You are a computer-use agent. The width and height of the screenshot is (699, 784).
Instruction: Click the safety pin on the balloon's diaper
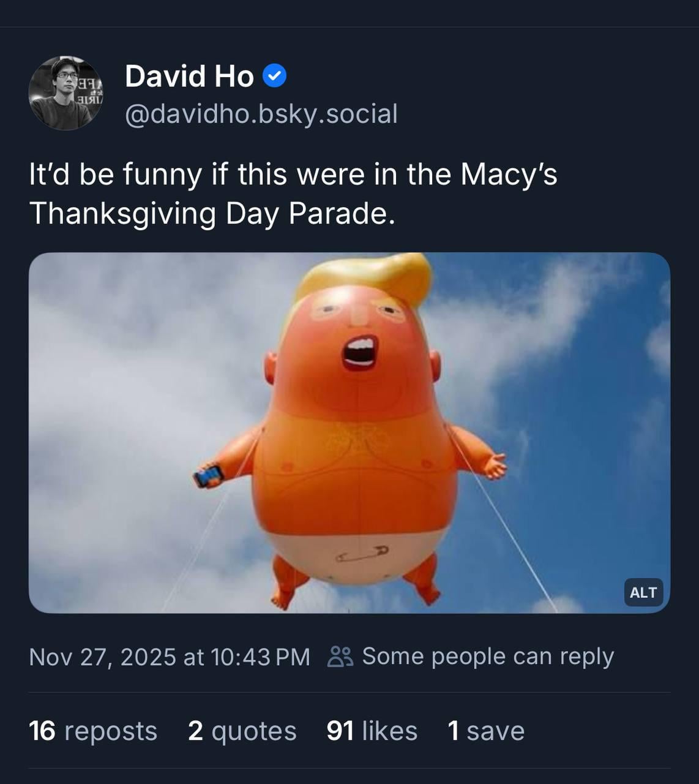pos(362,554)
